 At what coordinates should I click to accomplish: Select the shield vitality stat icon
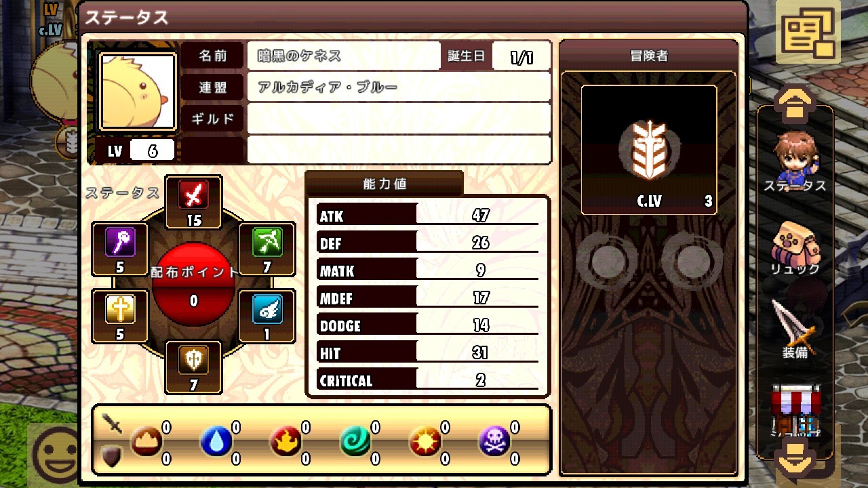click(x=193, y=361)
